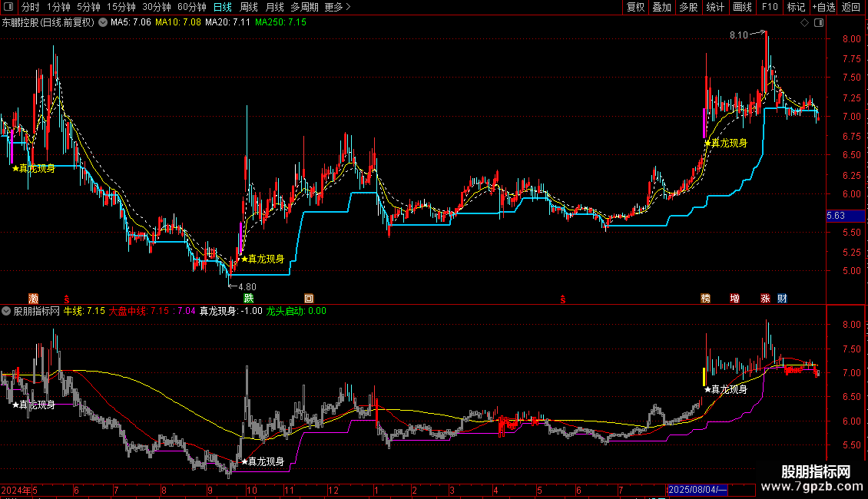Click the 真龙现身: -1.00 indicator value
Screen dimensions: 868x499
(231, 311)
